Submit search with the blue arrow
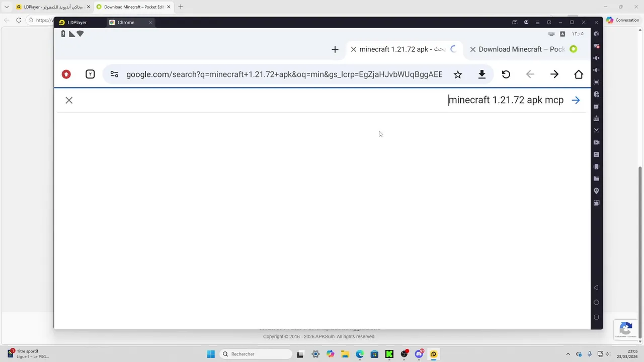Viewport: 644px width, 362px height. click(x=576, y=100)
